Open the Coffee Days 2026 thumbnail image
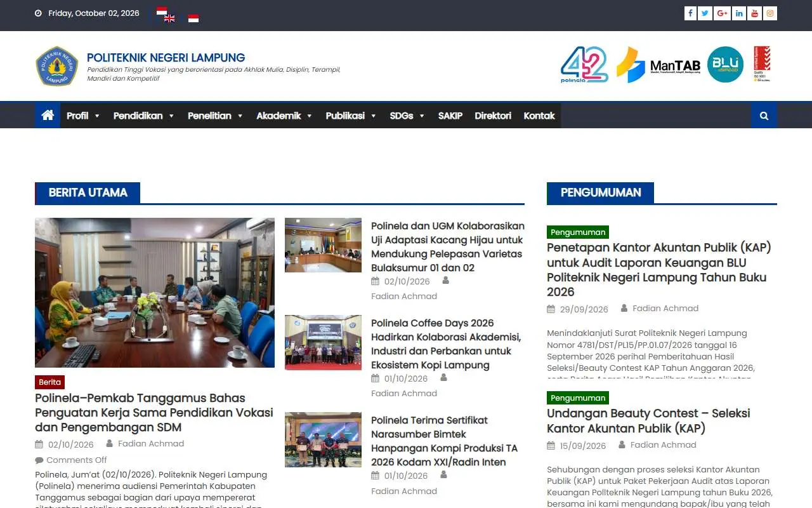 pyautogui.click(x=323, y=342)
